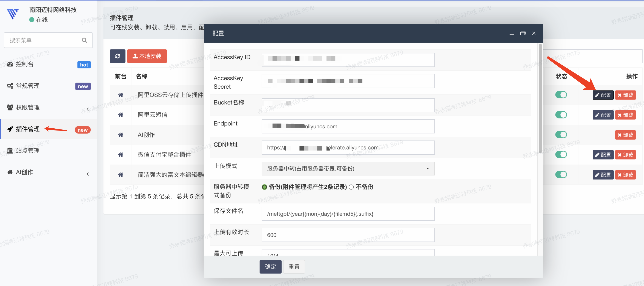Minimize the 配置 dialog window
The width and height of the screenshot is (644, 286).
512,33
